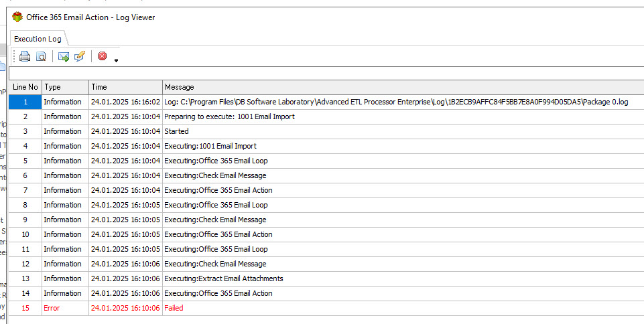Click Line No 7 cell

pos(25,190)
